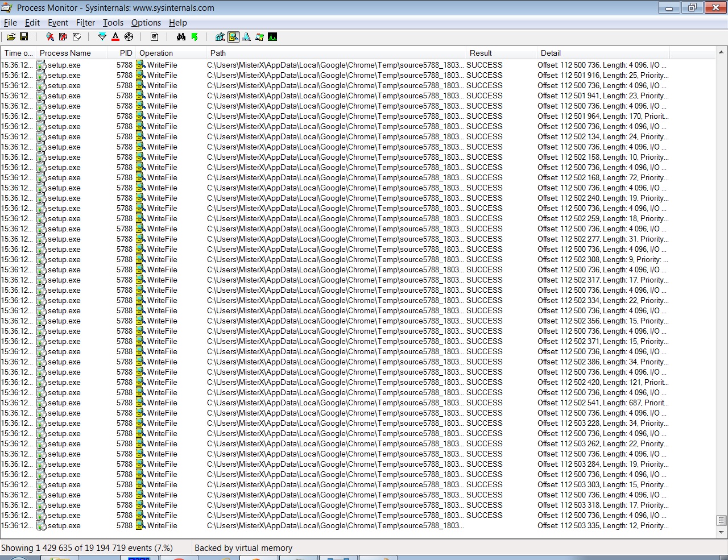Screen dimensions: 728x560
Task: Click the vertical scrollbar down arrow
Action: [721, 533]
